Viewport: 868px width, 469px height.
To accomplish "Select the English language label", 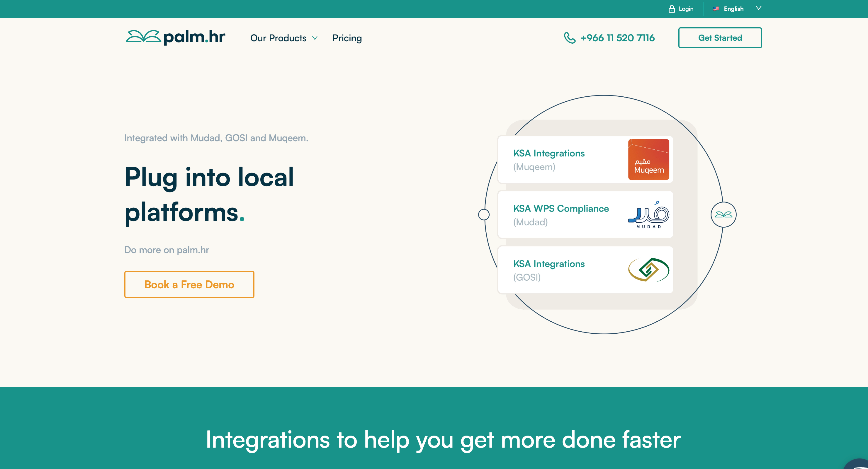I will (x=733, y=9).
